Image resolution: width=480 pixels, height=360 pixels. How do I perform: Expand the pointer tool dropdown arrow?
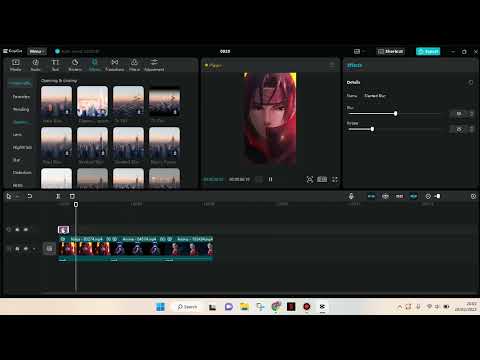pos(17,196)
